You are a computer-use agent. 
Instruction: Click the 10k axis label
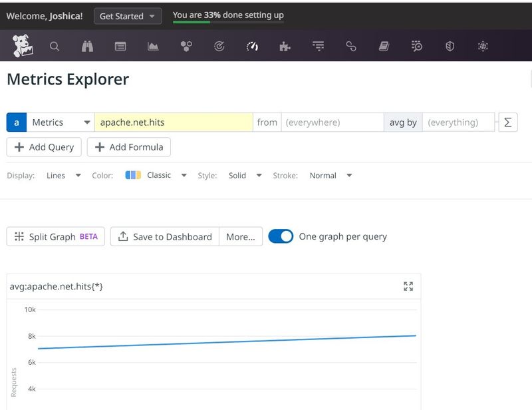point(30,309)
